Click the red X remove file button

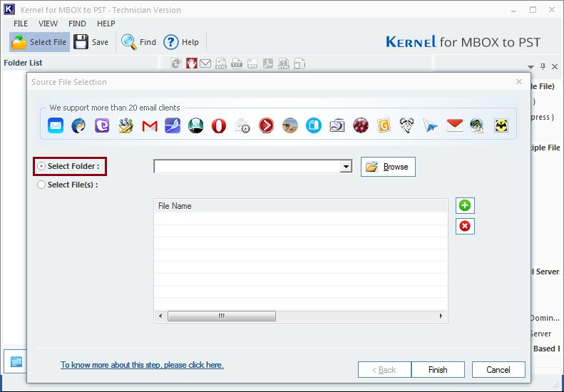point(465,226)
